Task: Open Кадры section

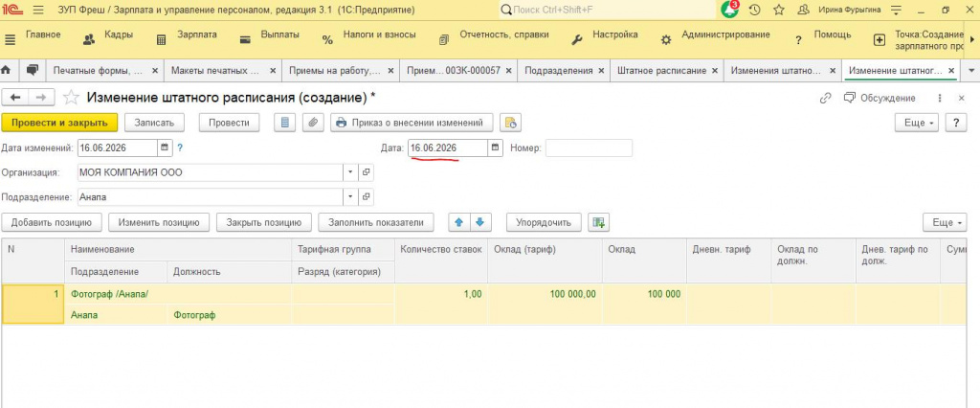Action: point(119,35)
